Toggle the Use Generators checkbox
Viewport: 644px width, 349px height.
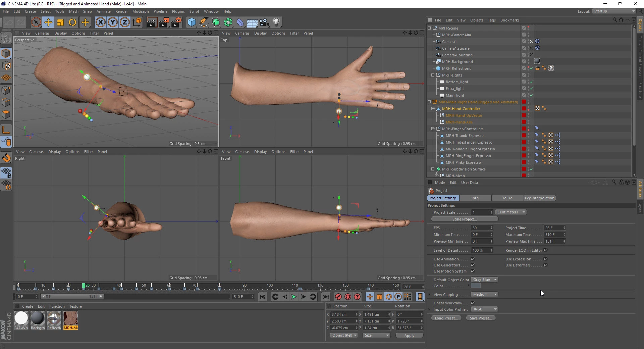tap(473, 265)
